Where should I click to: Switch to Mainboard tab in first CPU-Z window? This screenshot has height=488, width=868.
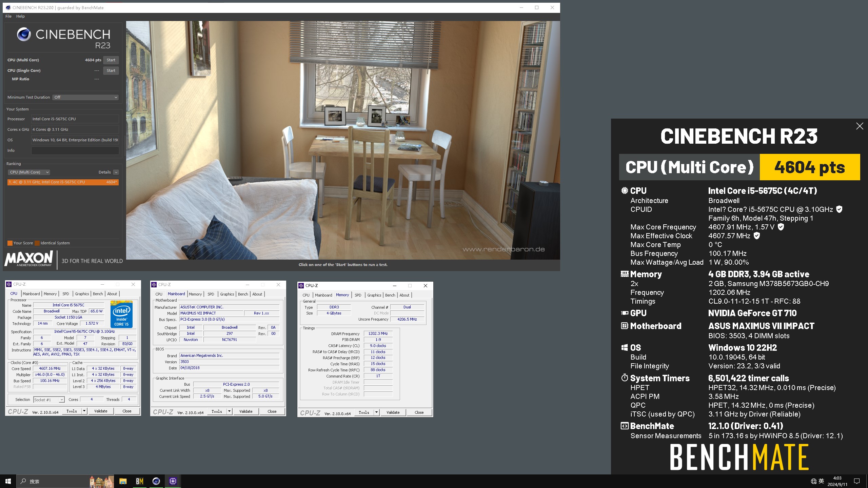click(x=31, y=294)
